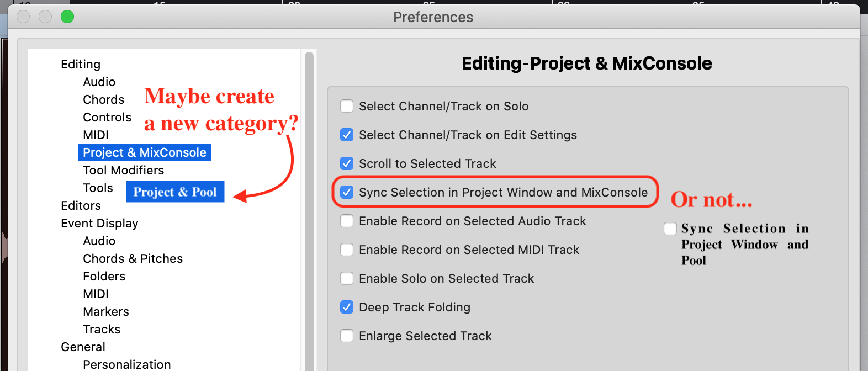Disable Scroll to Selected Track option
Viewport: 868px width, 371px height.
347,163
